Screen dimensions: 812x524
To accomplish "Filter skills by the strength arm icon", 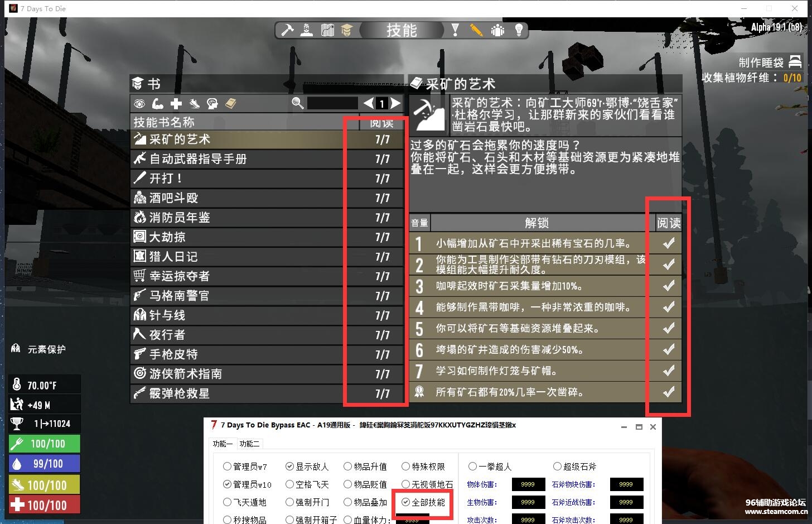I will coord(158,103).
